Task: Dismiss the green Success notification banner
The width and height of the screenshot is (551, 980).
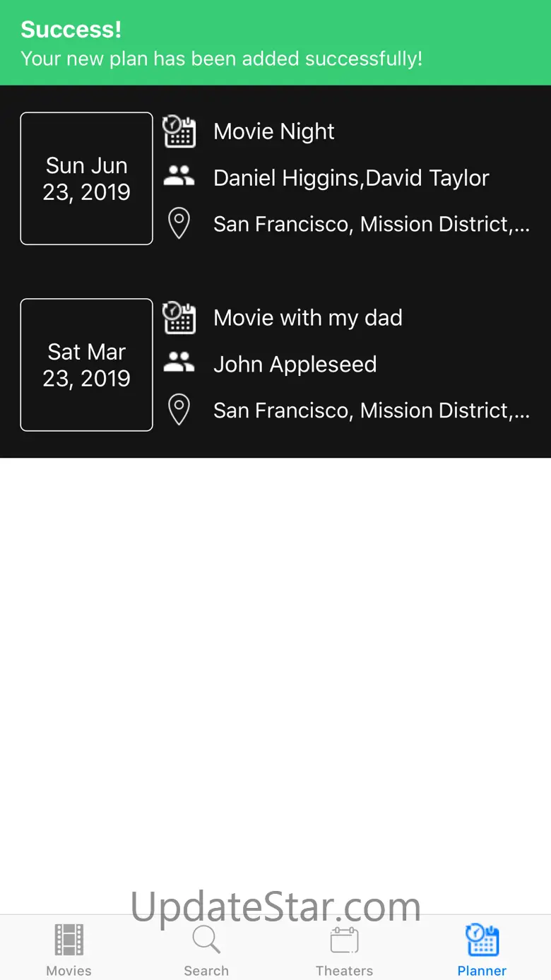Action: 275,44
